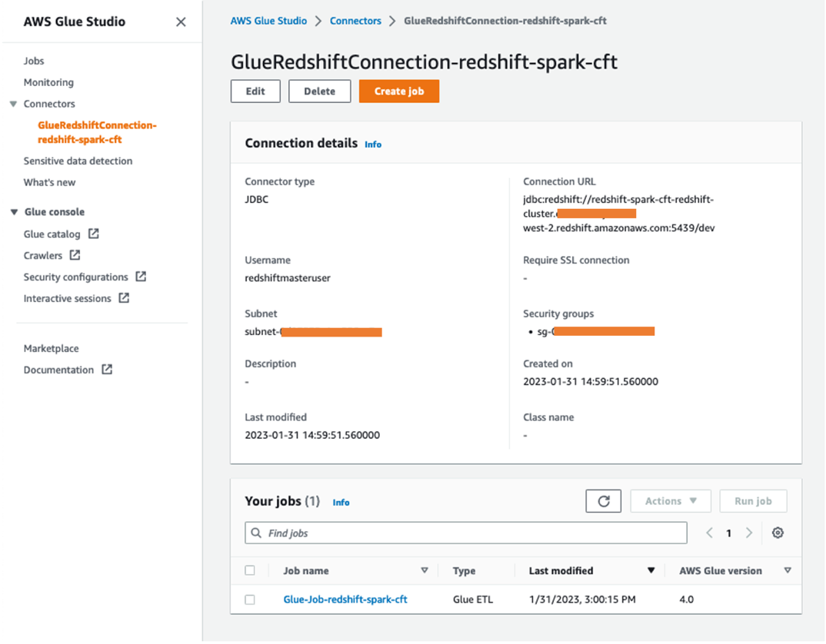Select the Created on timestamp value
This screenshot has height=644, width=826.
point(591,382)
